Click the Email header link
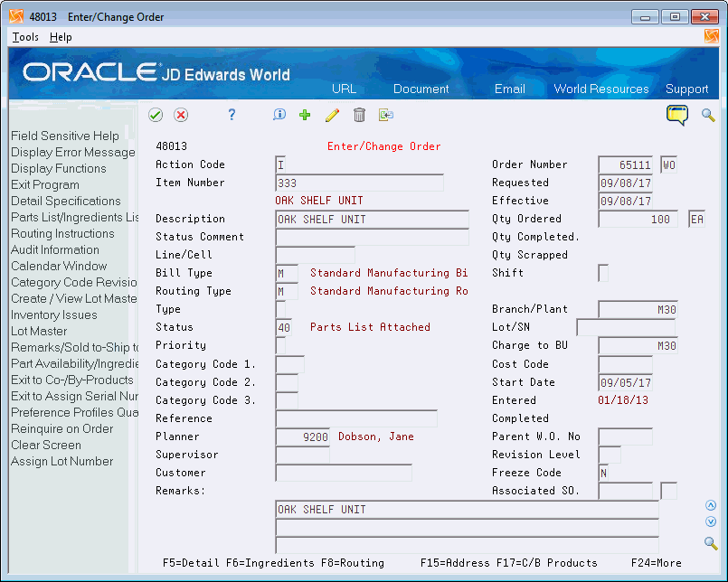This screenshot has width=728, height=582. point(510,89)
